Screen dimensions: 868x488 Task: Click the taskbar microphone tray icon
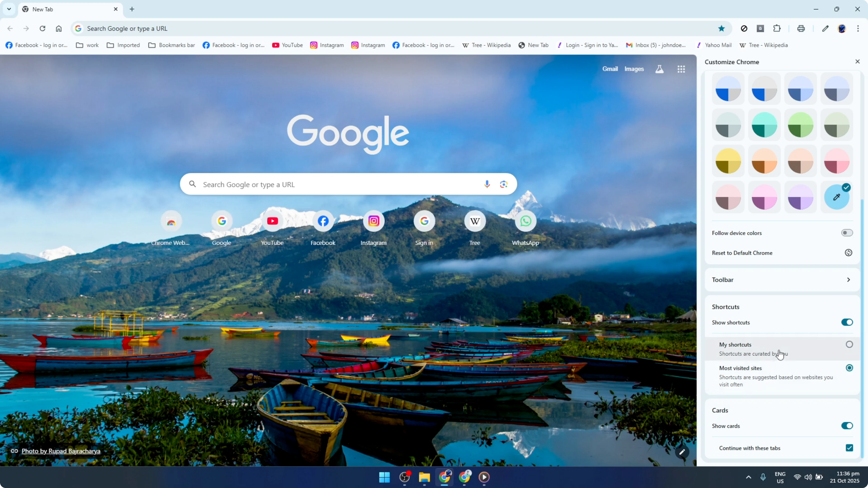tap(763, 477)
